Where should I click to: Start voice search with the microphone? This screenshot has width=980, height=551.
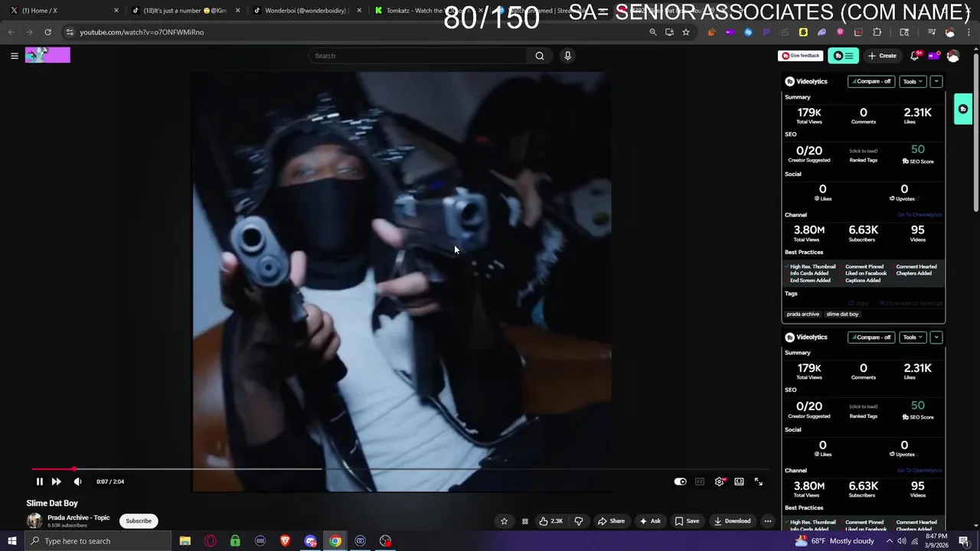pos(567,56)
